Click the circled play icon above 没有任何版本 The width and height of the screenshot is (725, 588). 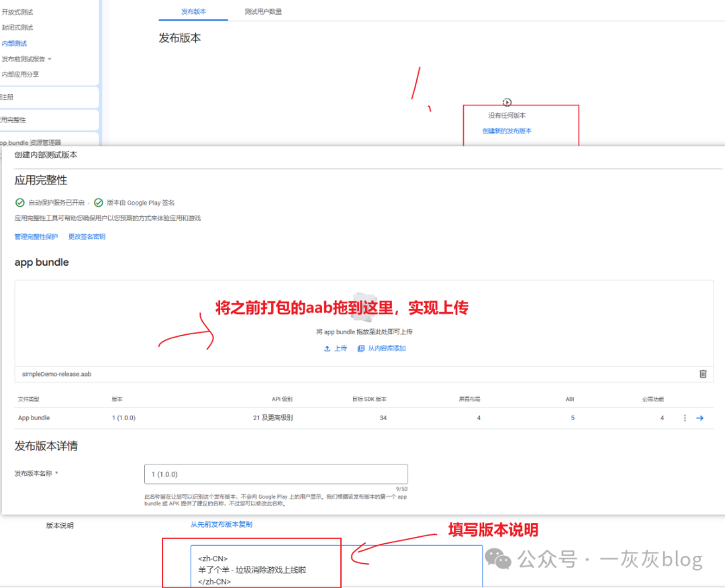pyautogui.click(x=507, y=102)
